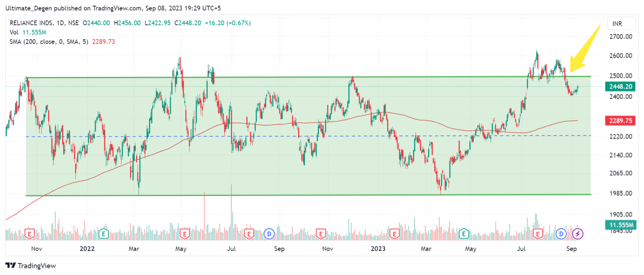Click the 11.555M volume axis label
This screenshot has width=644, height=275.
(621, 224)
